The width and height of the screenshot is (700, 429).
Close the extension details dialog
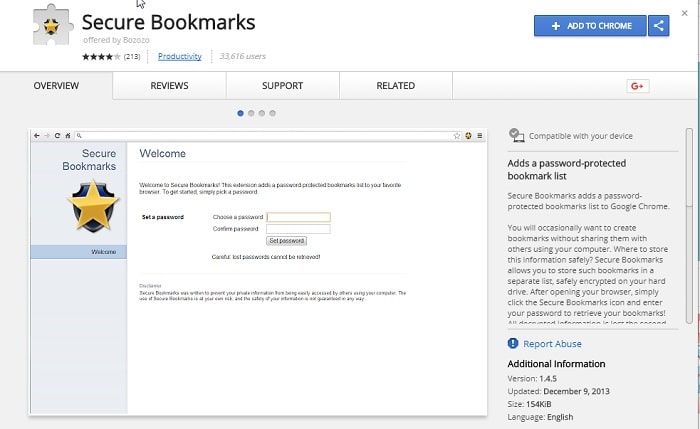[x=684, y=13]
